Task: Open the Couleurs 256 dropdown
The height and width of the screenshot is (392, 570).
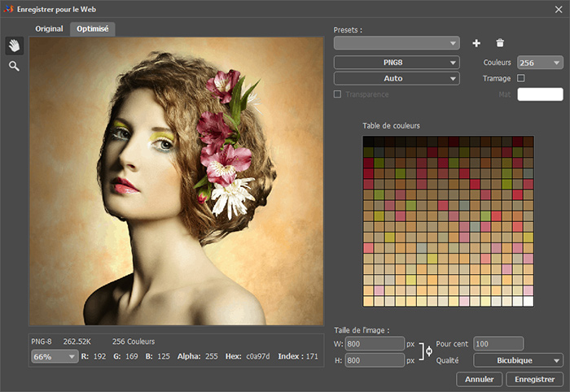Action: (x=540, y=63)
